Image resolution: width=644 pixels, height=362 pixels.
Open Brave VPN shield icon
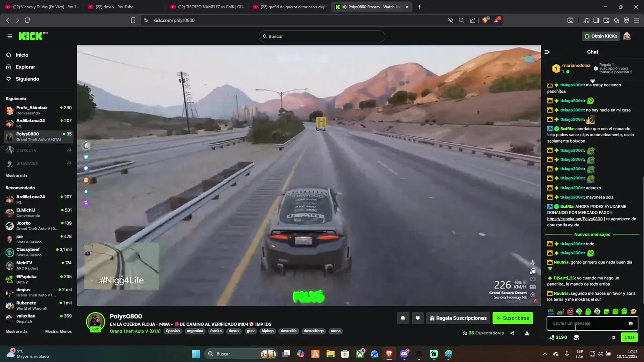pos(626,20)
